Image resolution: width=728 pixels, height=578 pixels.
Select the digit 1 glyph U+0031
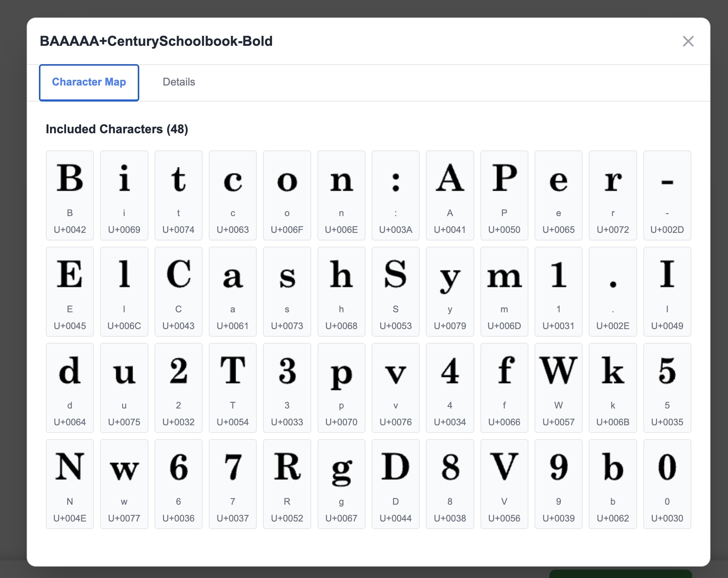(558, 291)
